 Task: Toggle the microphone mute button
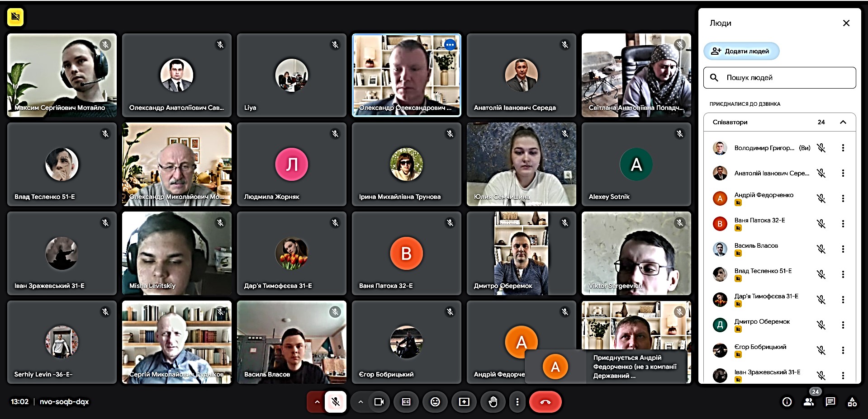[336, 402]
